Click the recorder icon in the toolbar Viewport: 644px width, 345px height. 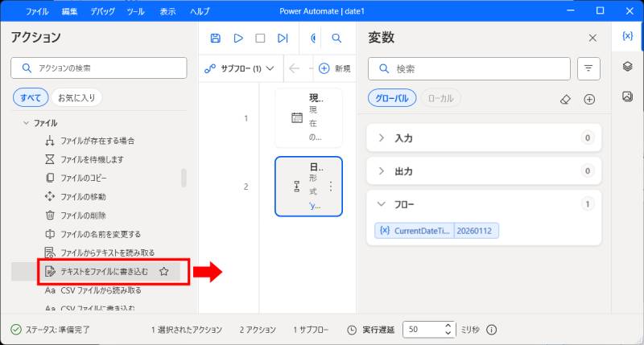pos(313,38)
